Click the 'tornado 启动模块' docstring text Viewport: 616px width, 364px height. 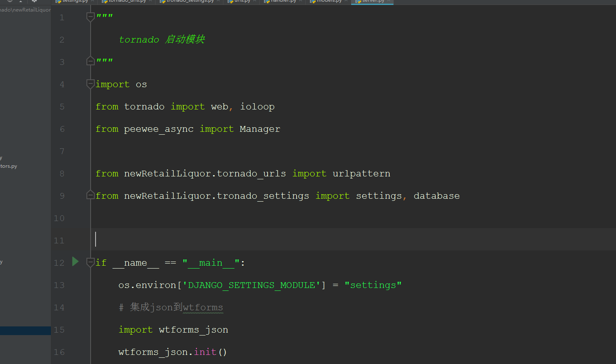point(162,39)
